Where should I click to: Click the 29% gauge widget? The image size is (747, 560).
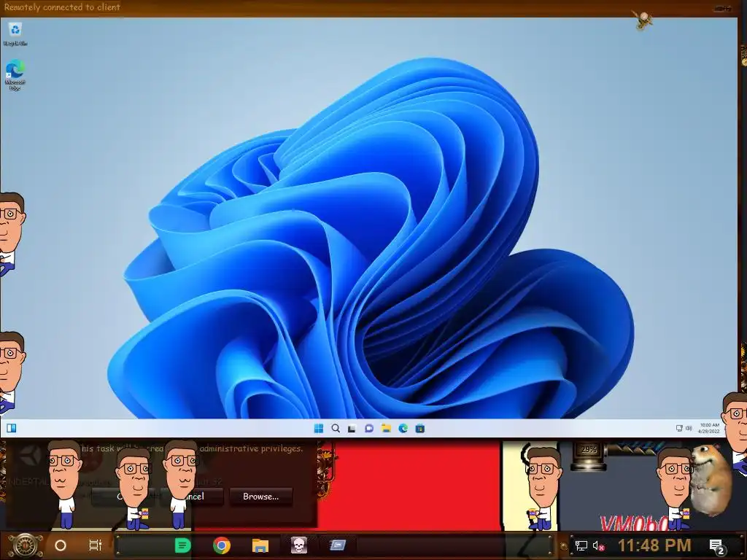(x=589, y=456)
